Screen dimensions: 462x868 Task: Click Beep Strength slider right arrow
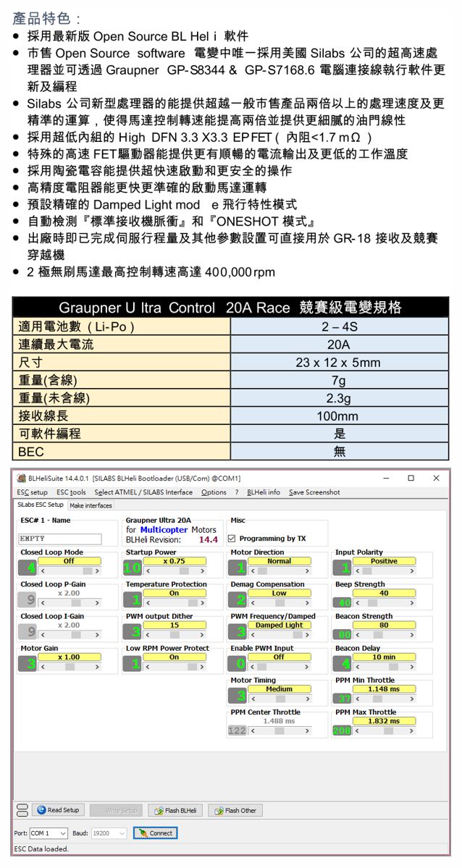[413, 602]
